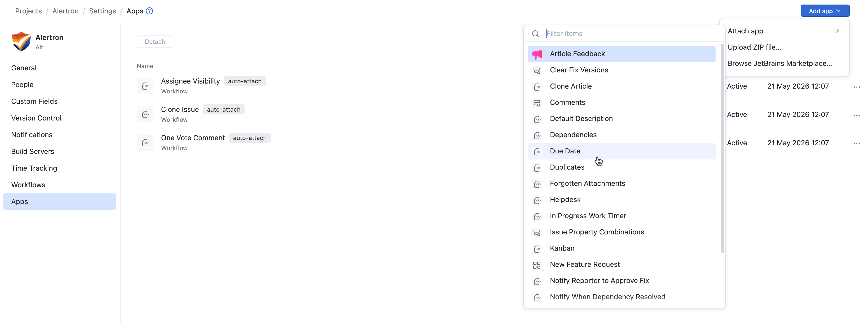Select Helpdesk from the app list
This screenshot has width=868, height=322.
(621, 199)
